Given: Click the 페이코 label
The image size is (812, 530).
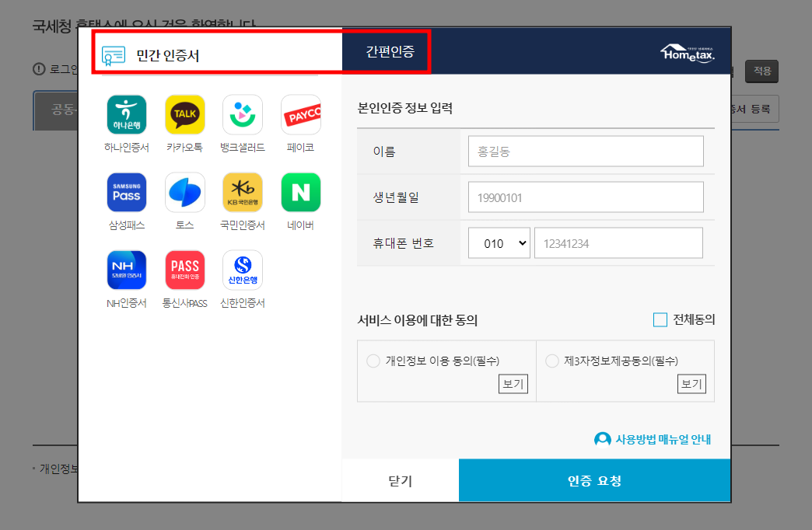Looking at the screenshot, I should tap(301, 148).
